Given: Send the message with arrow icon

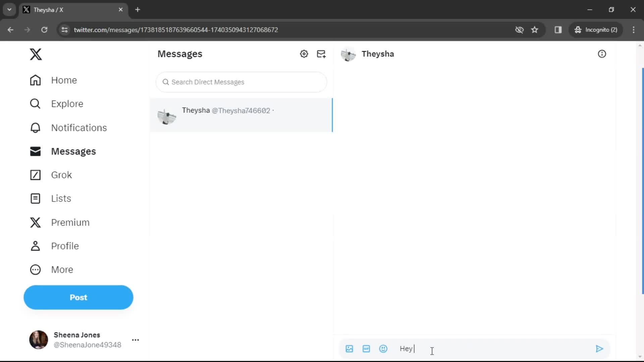Looking at the screenshot, I should (599, 349).
